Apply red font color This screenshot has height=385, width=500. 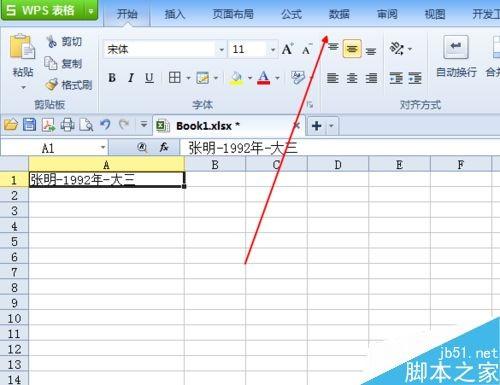264,78
